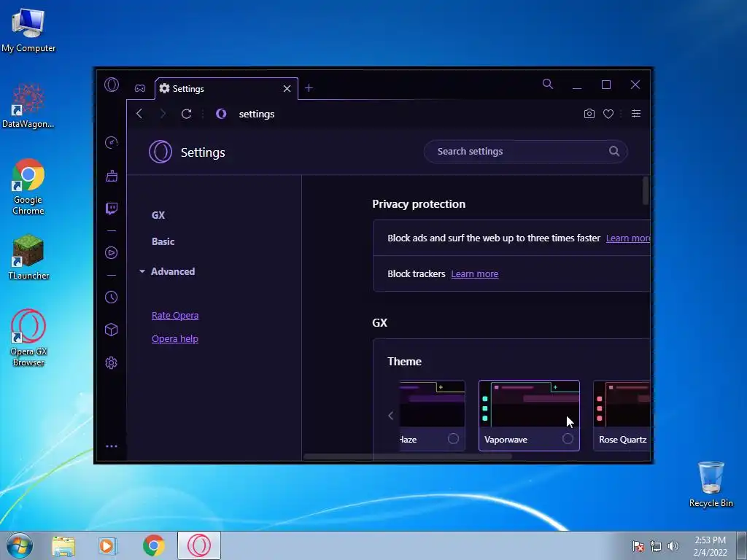Open the GX Corner gamepad icon
Viewport: 747px width, 560px height.
[139, 88]
